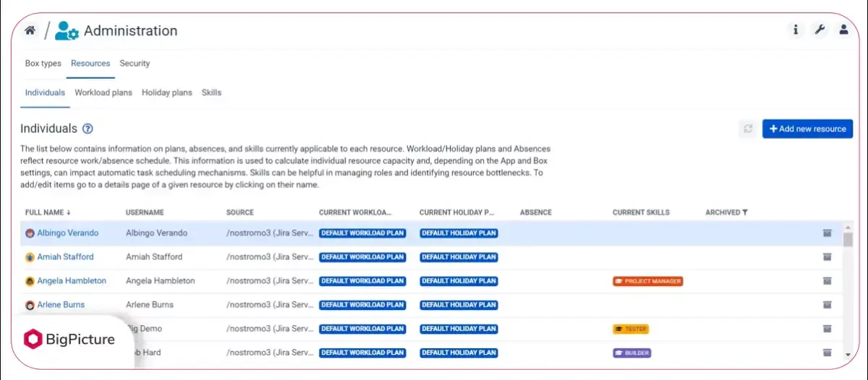Switch to the Box types tab
Viewport: 868px width, 380px height.
click(43, 64)
